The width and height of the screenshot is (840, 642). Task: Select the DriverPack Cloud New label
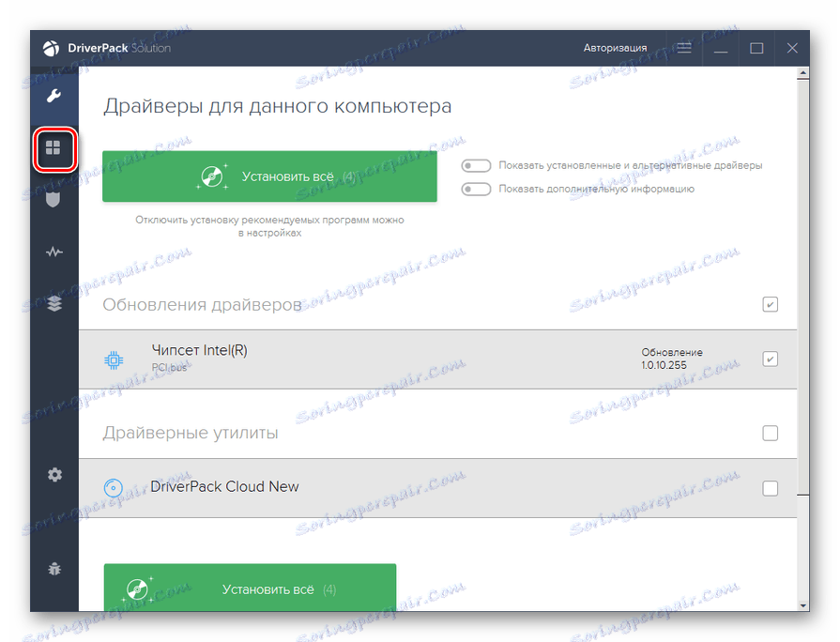click(x=224, y=486)
